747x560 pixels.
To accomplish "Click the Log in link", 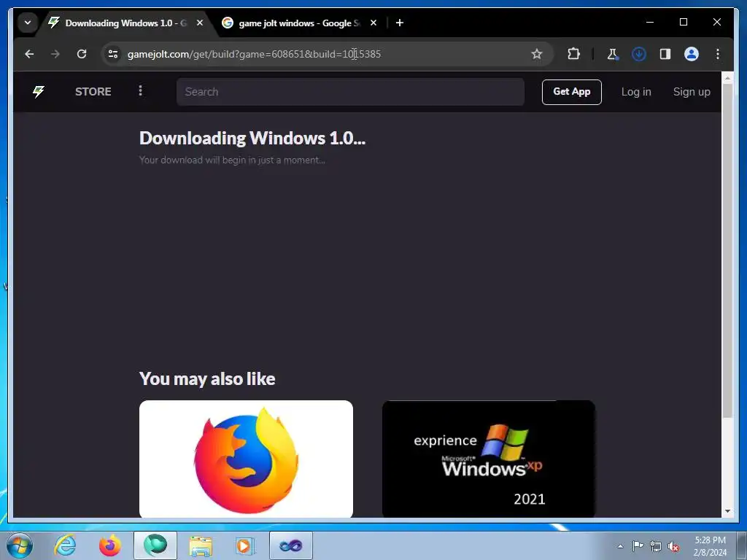I will point(636,91).
